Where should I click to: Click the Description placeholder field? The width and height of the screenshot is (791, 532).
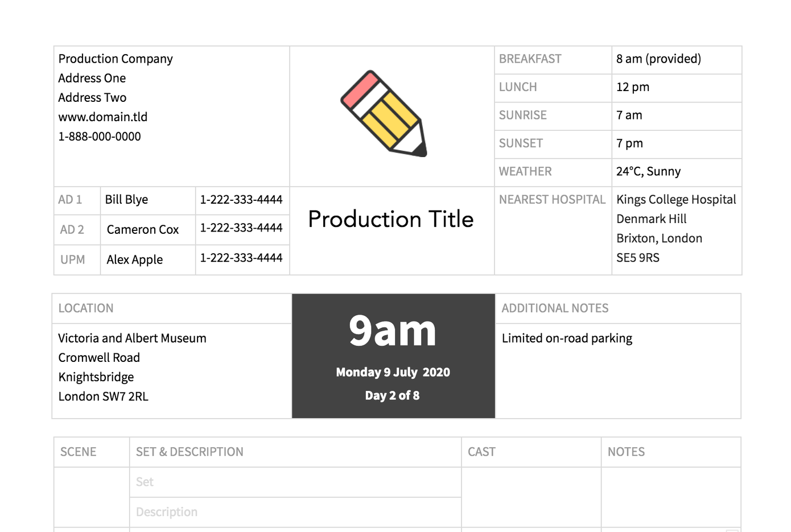[x=295, y=512]
